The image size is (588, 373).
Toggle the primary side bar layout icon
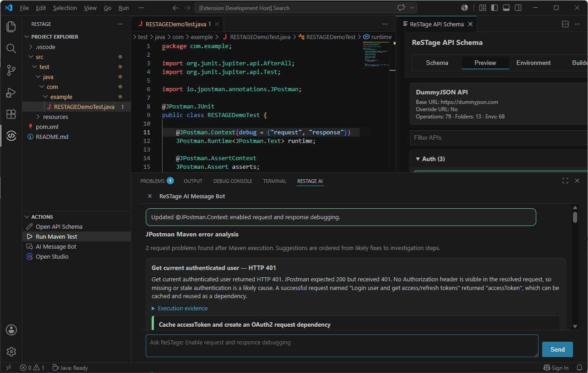(494, 8)
